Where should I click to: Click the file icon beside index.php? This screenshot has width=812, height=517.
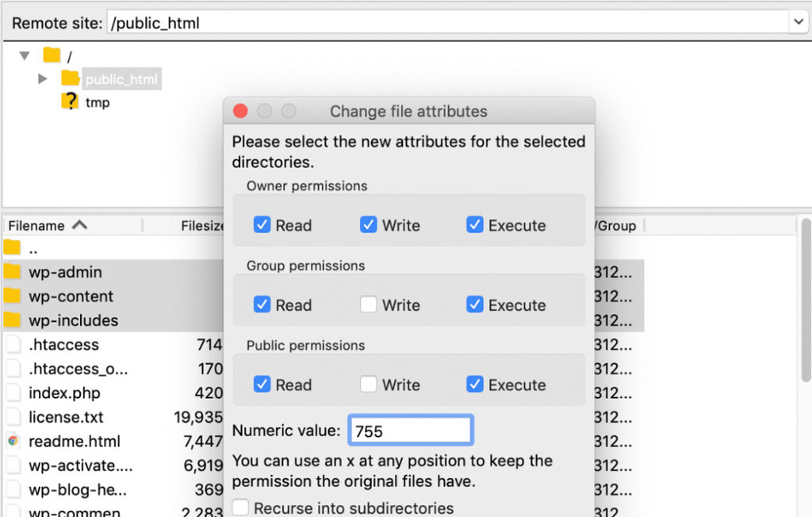13,393
